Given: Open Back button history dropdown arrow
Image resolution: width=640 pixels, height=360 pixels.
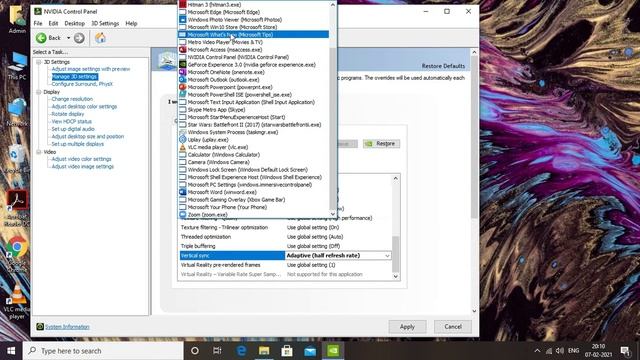Looking at the screenshot, I should click(68, 38).
